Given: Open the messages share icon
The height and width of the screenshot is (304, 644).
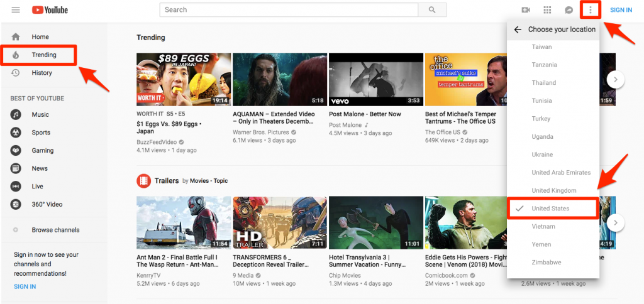Looking at the screenshot, I should point(569,10).
